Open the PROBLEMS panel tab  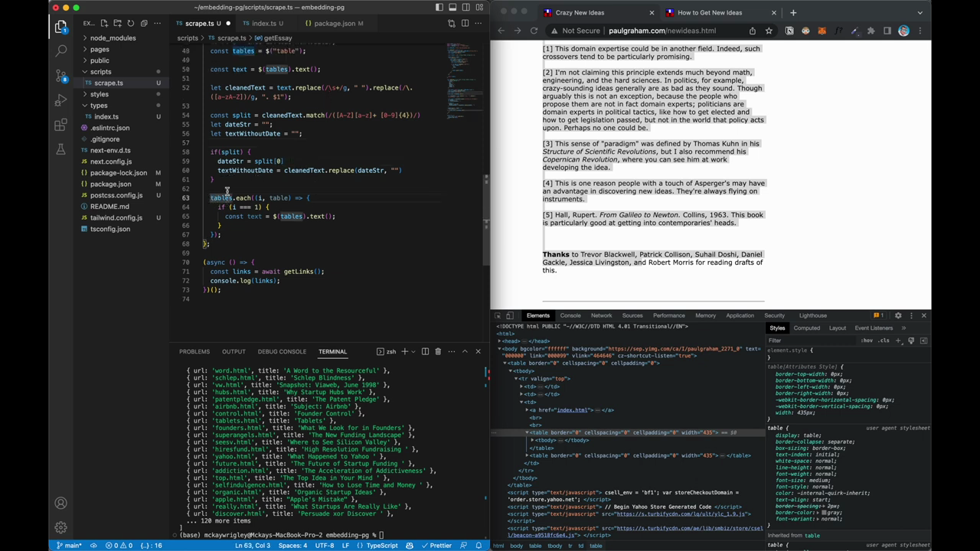click(194, 351)
